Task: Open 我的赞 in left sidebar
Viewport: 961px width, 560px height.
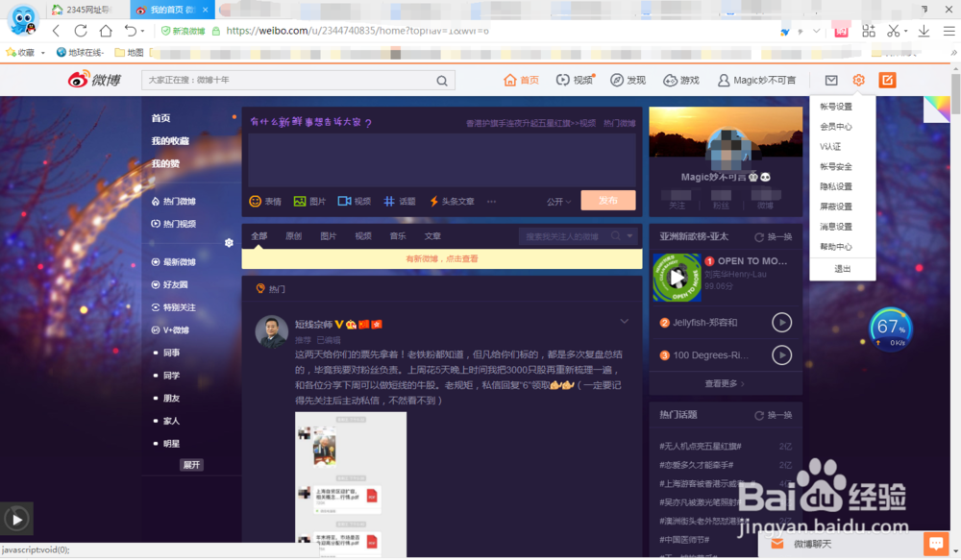Action: point(165,163)
